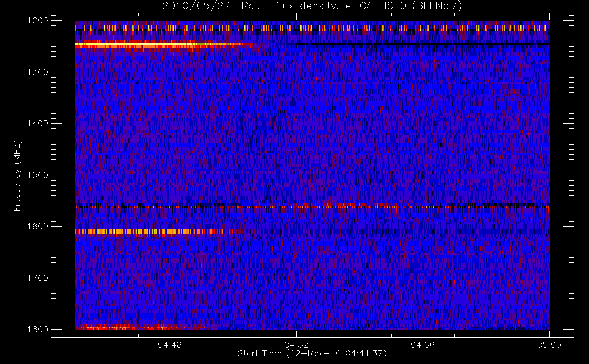589x364 pixels.
Task: Click the 'Start Time (22-May-10 04:44:37)' label
Action: 312,353
